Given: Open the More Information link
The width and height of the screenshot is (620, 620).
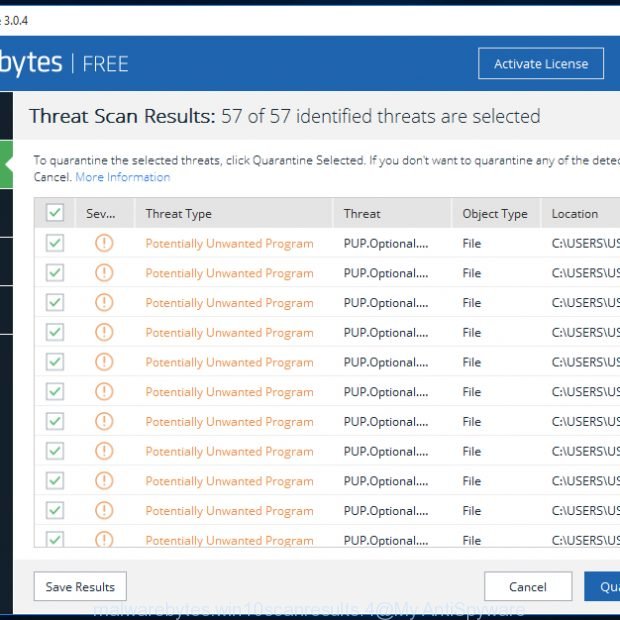Looking at the screenshot, I should (x=123, y=177).
